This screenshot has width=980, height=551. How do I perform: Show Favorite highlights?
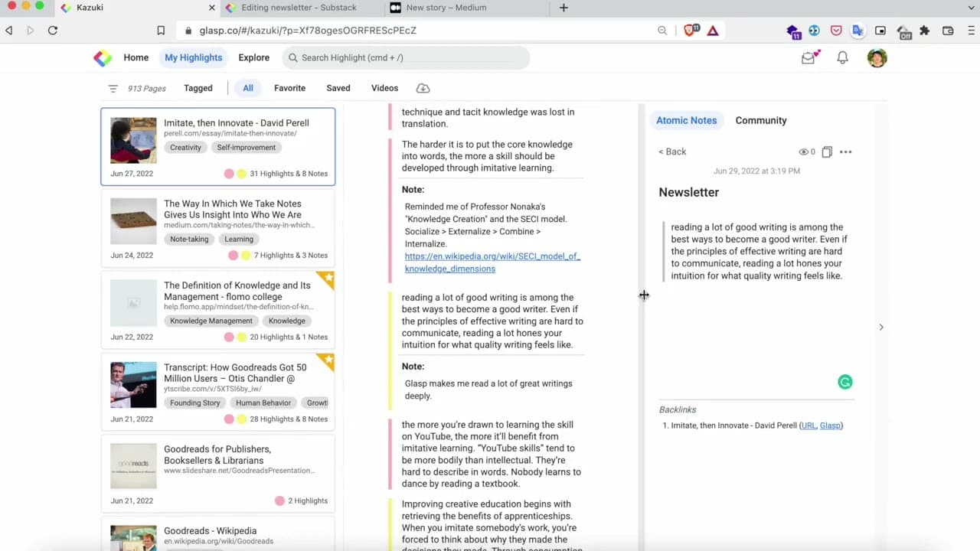pos(290,88)
